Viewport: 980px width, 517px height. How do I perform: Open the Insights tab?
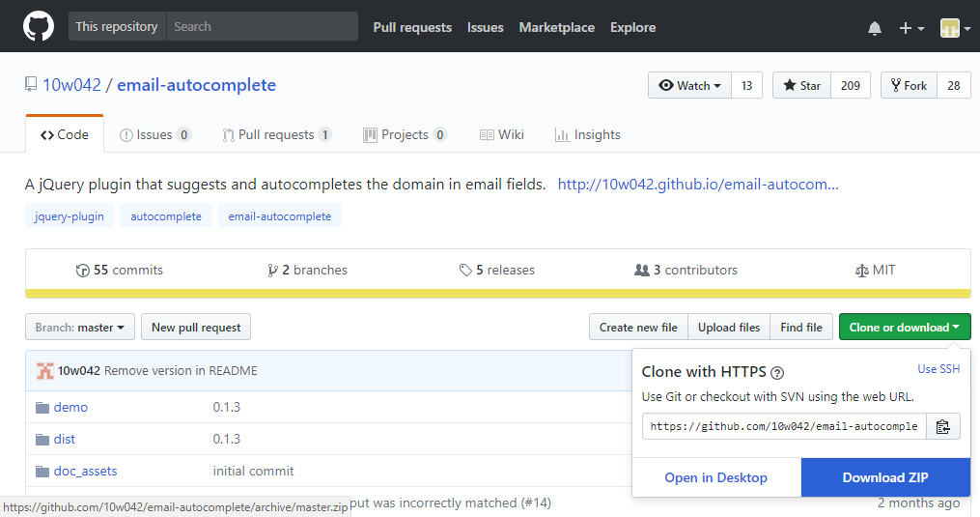pyautogui.click(x=588, y=134)
